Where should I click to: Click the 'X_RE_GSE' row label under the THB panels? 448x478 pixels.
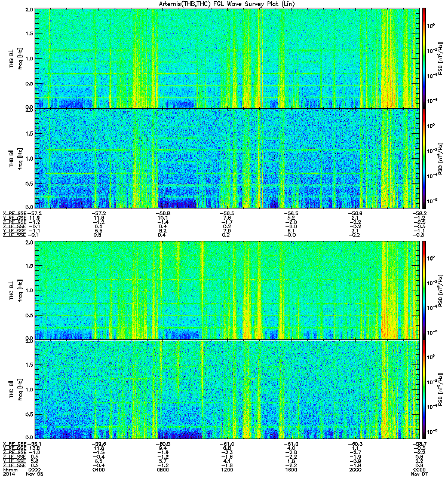point(14,213)
